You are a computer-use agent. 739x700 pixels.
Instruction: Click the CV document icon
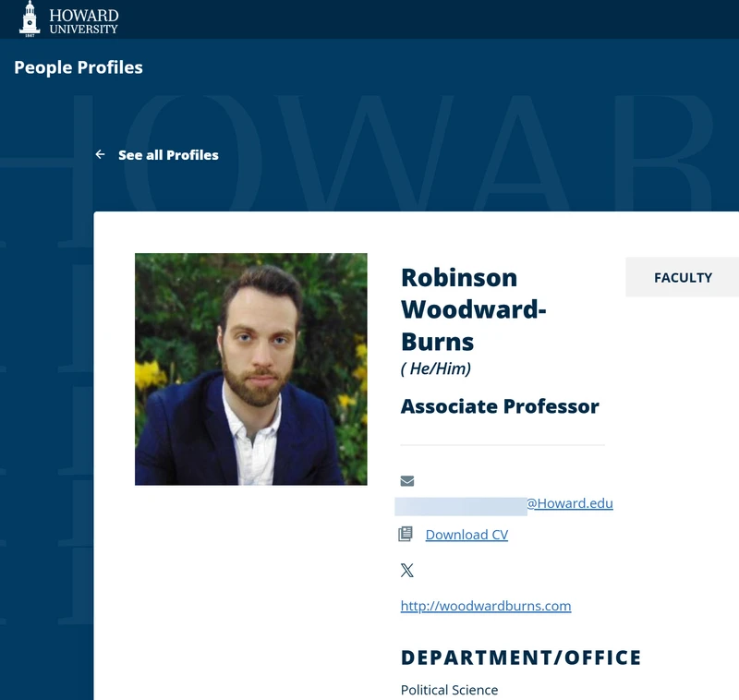[406, 534]
